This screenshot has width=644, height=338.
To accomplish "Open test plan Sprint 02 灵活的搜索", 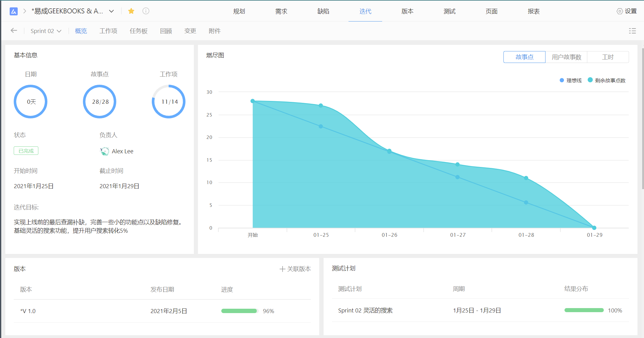I will 365,310.
